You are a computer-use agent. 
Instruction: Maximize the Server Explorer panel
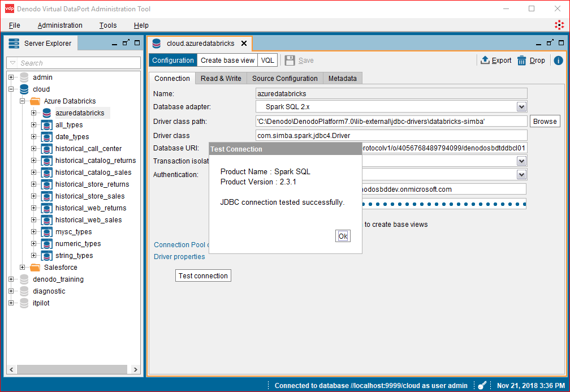[137, 43]
